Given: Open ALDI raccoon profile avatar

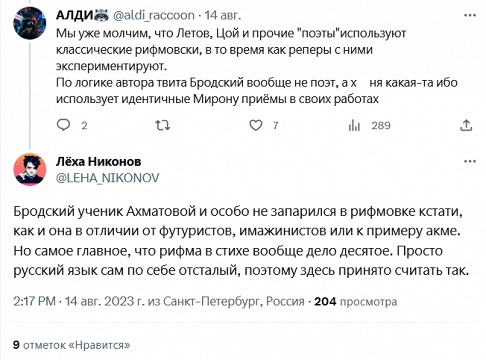Looking at the screenshot, I should click(29, 23).
